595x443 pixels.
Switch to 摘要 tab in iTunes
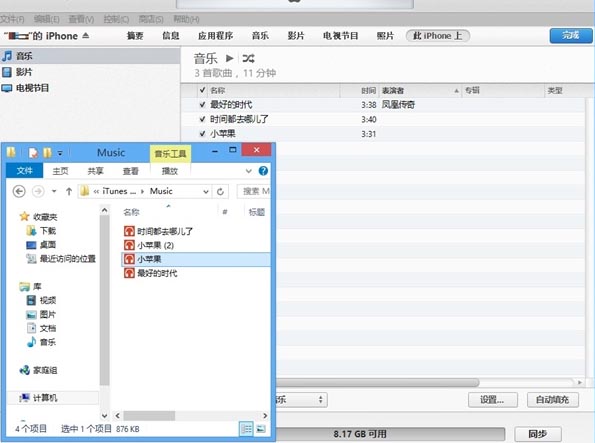(135, 36)
